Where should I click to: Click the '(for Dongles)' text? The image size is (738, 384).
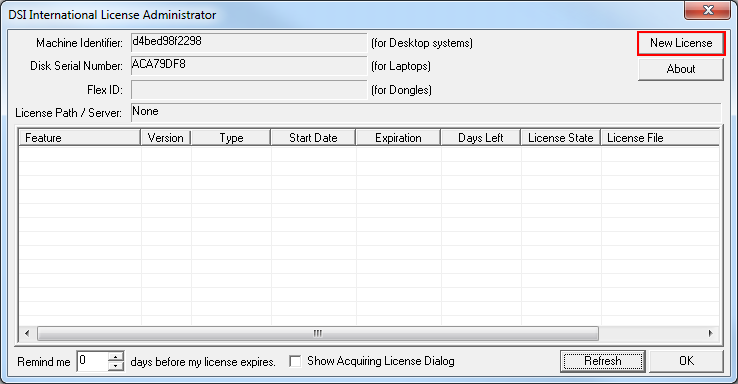click(x=401, y=90)
